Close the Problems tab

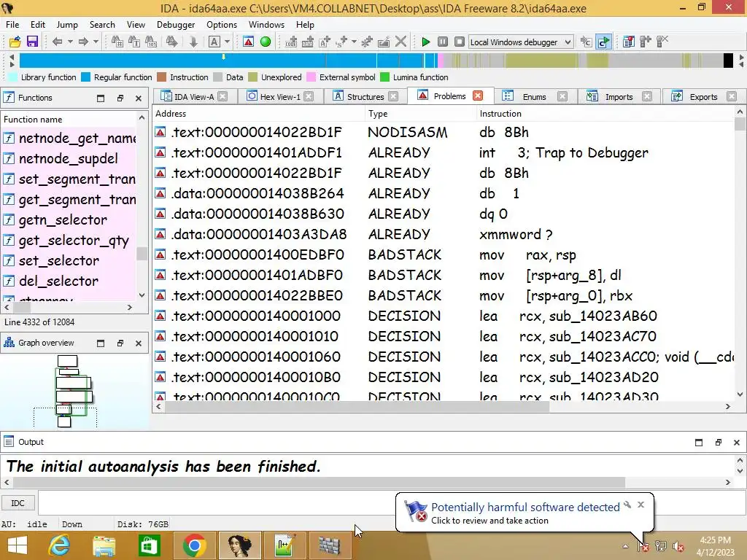pos(477,96)
